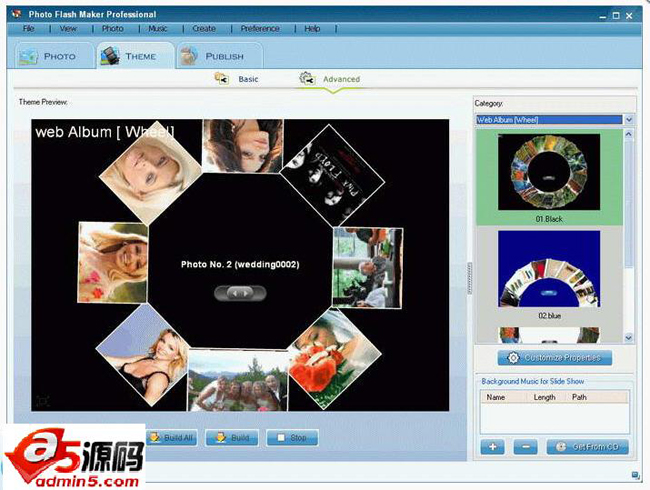The image size is (650, 490).
Task: Expand the Category dropdown arrow
Action: (x=629, y=120)
